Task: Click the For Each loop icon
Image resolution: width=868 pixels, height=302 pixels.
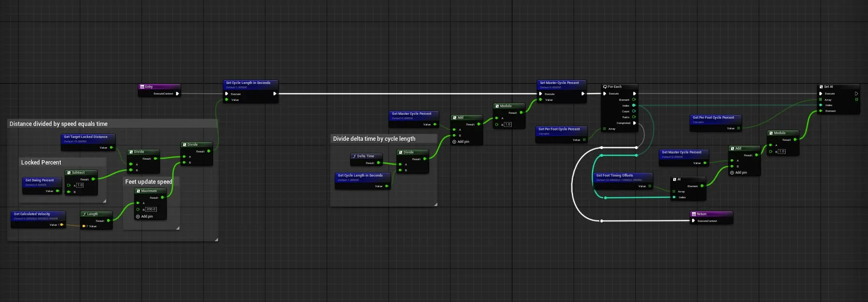Action: click(605, 87)
